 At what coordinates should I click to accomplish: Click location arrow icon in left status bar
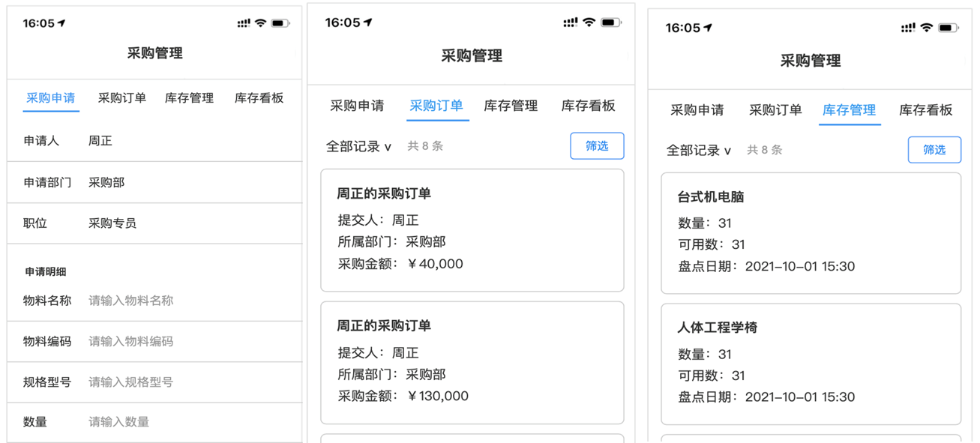pos(61,23)
